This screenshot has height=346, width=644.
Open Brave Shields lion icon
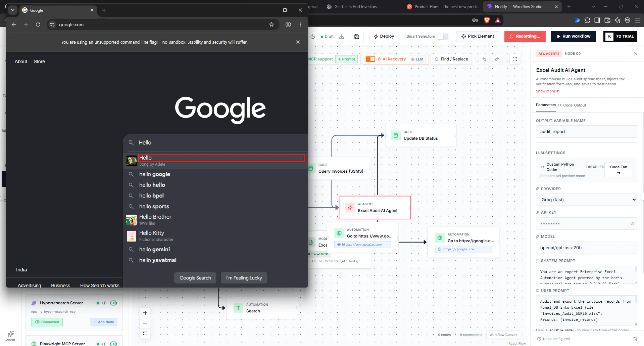tap(487, 20)
